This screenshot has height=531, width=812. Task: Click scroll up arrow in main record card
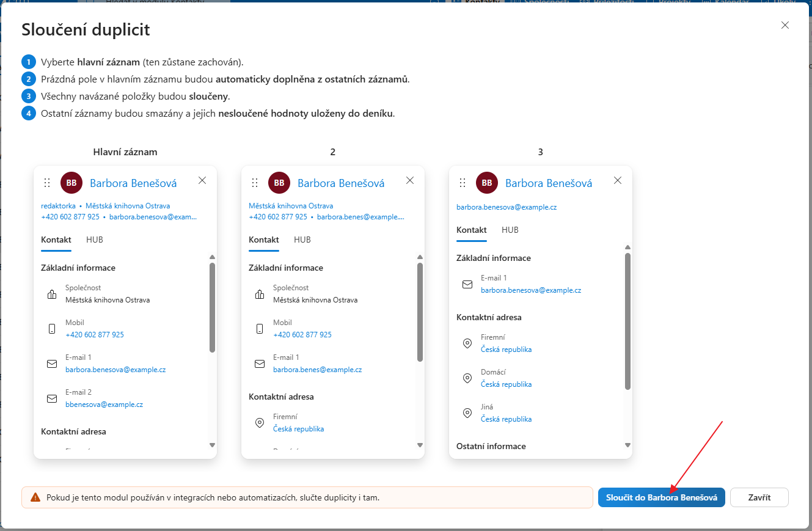pos(212,257)
